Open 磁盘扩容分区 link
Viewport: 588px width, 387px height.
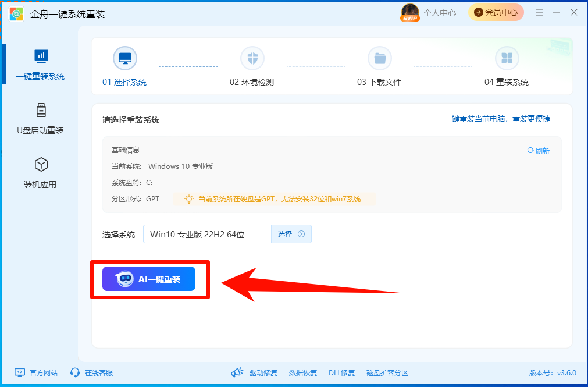387,372
